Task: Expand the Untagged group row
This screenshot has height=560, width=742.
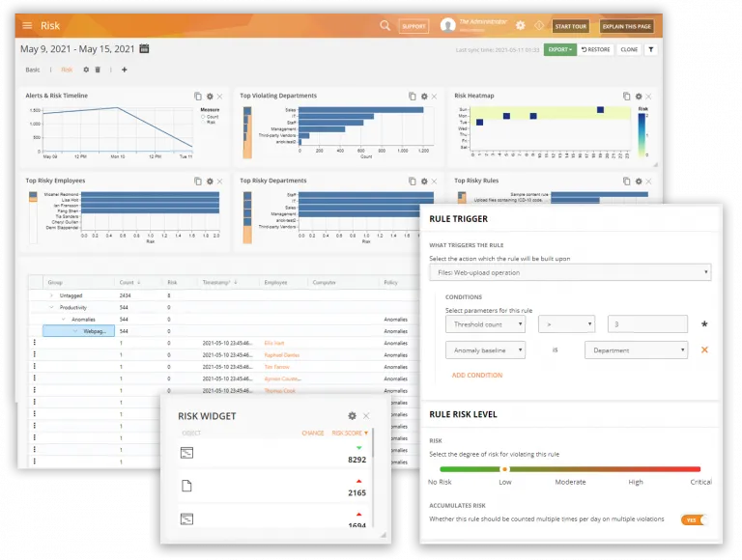Action: [x=51, y=295]
